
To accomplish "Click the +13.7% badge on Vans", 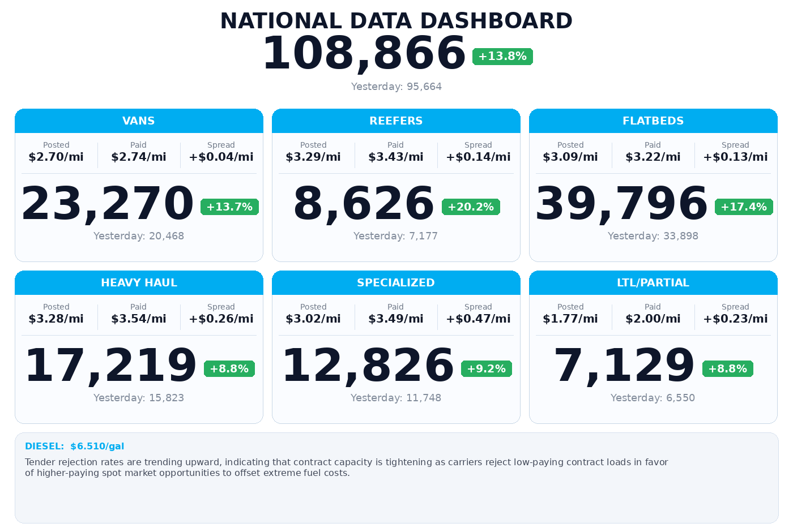I will click(229, 207).
